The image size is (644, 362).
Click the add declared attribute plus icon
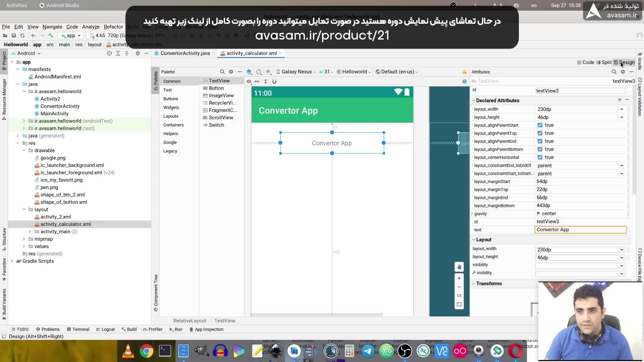620,100
